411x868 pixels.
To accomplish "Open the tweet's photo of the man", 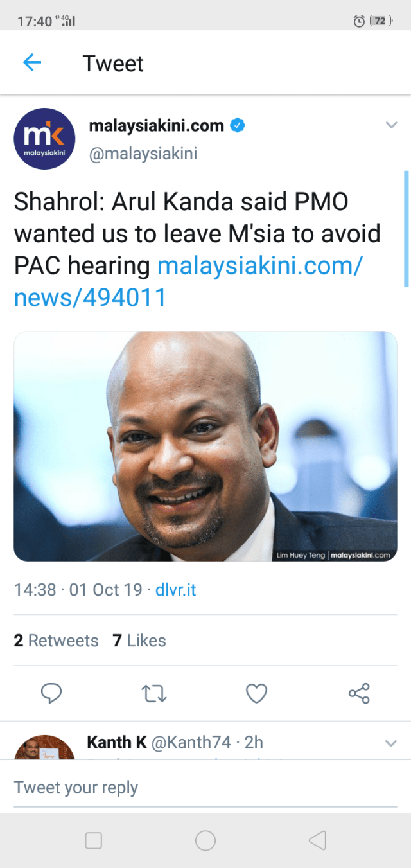I will [205, 446].
